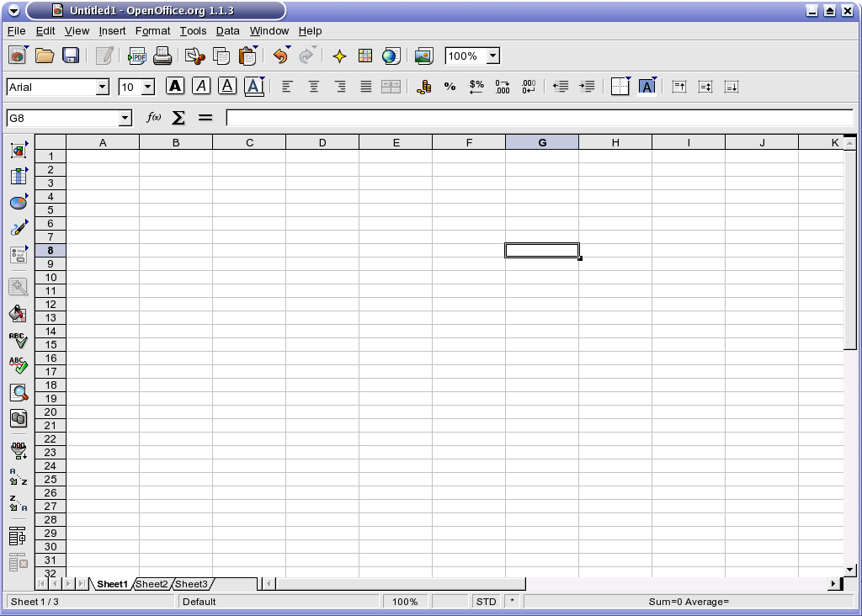Screen dimensions: 862x616
Task: Open the Data menu
Action: click(227, 31)
